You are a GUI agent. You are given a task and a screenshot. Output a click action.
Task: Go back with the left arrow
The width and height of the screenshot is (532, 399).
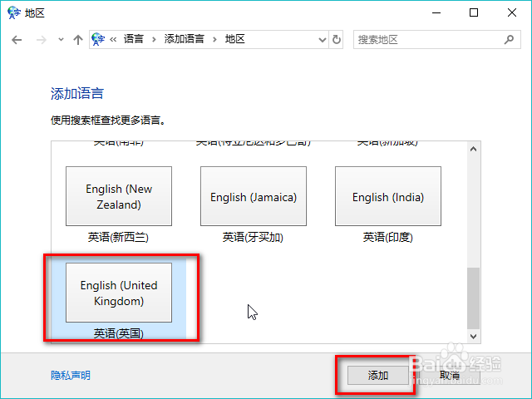17,40
